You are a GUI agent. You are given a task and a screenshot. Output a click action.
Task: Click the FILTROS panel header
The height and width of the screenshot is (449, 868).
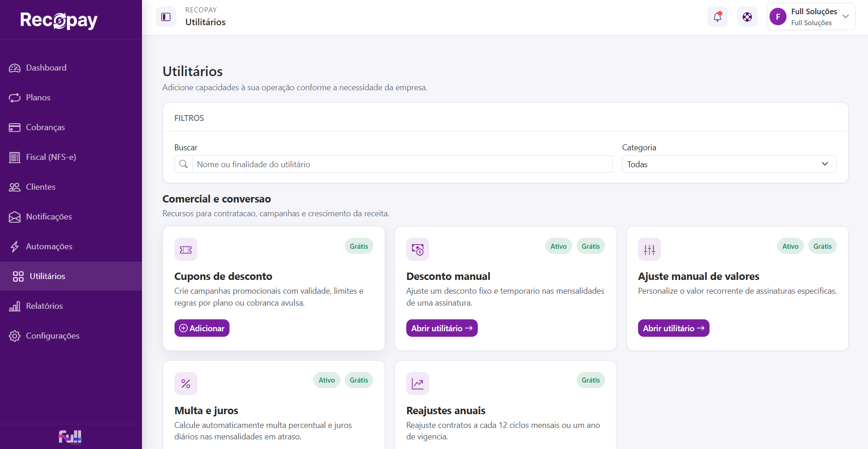point(189,118)
